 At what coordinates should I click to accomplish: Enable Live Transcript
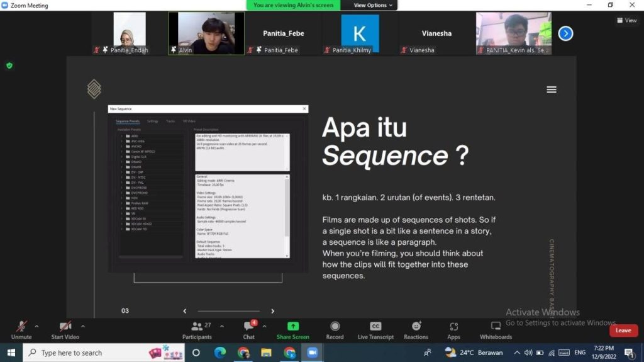(375, 331)
